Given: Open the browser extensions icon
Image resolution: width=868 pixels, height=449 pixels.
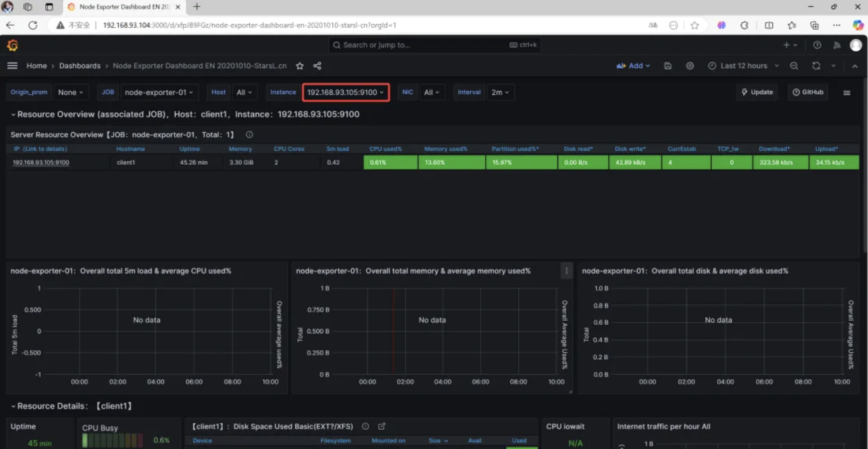Looking at the screenshot, I should 744,25.
